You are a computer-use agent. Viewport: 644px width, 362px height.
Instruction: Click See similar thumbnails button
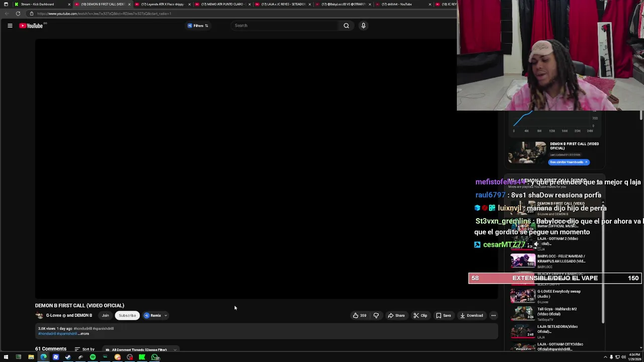click(x=569, y=162)
